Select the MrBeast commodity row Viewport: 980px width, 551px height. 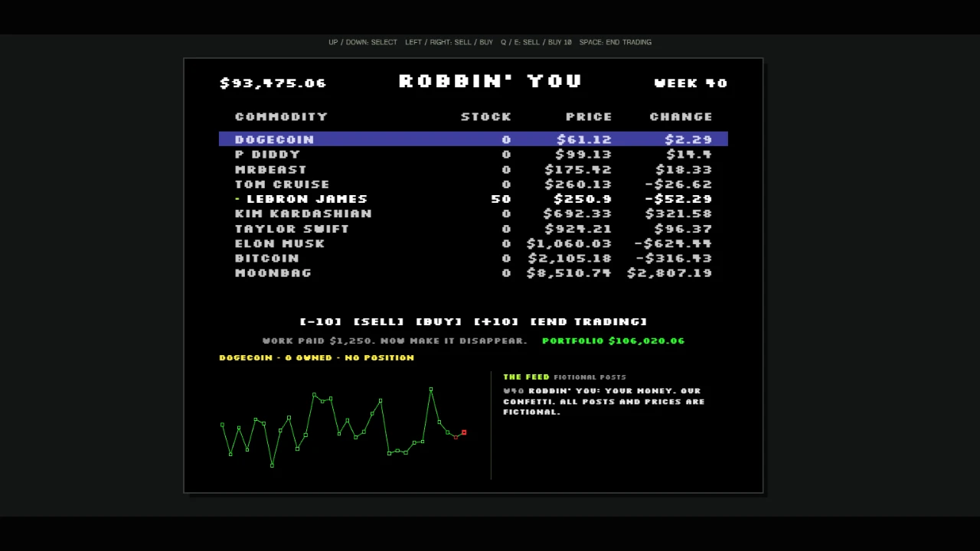coord(473,169)
